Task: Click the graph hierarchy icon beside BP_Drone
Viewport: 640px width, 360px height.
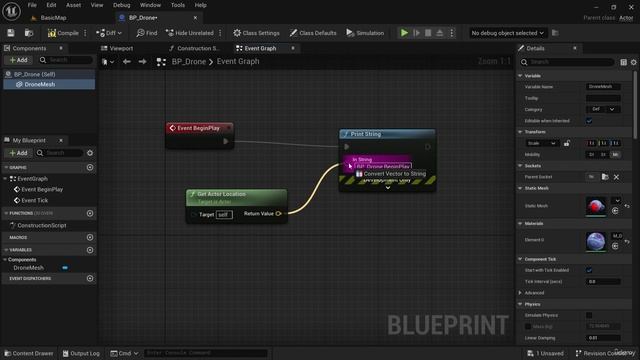Action: point(161,62)
